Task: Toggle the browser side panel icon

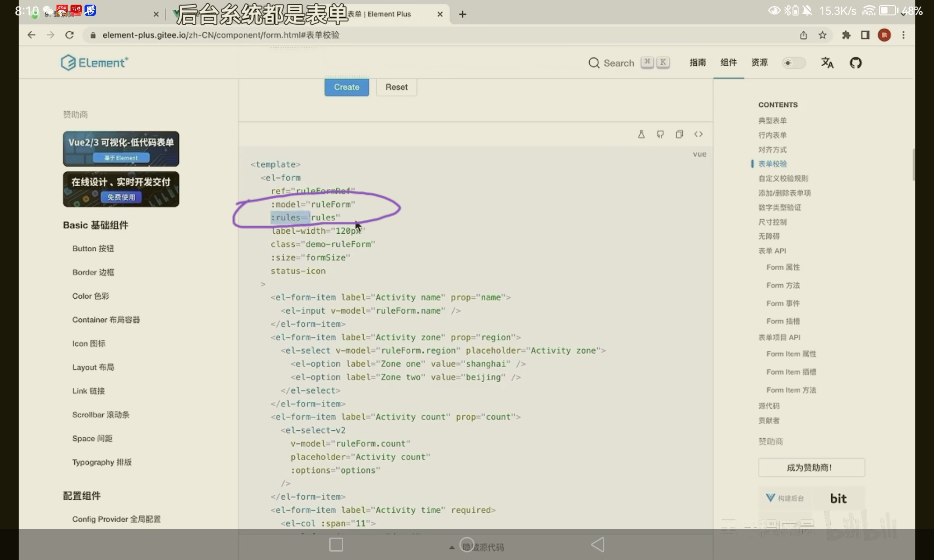Action: point(865,35)
